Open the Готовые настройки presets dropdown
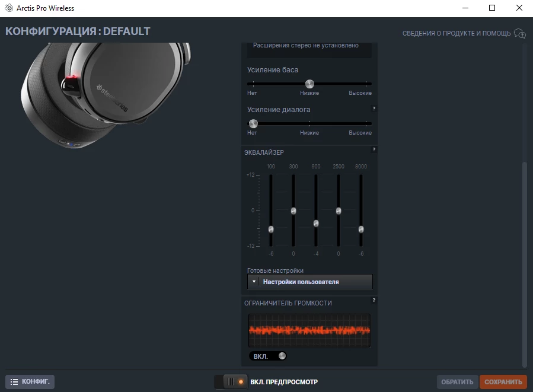 click(309, 282)
